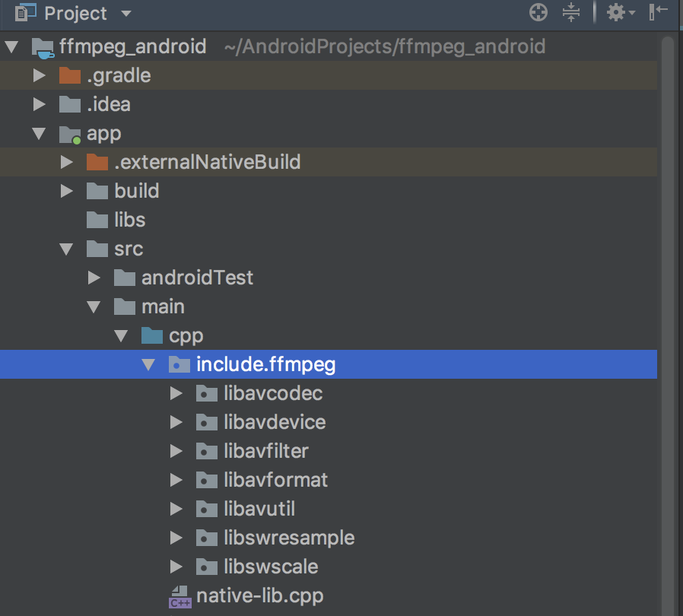Collapse the include.ffmpeg folder

149,365
